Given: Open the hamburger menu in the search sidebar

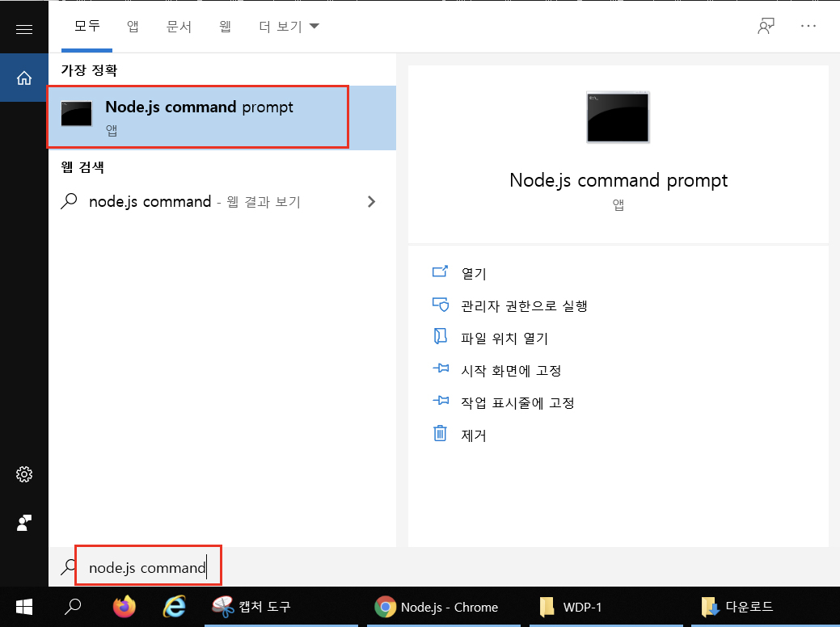Looking at the screenshot, I should [24, 29].
